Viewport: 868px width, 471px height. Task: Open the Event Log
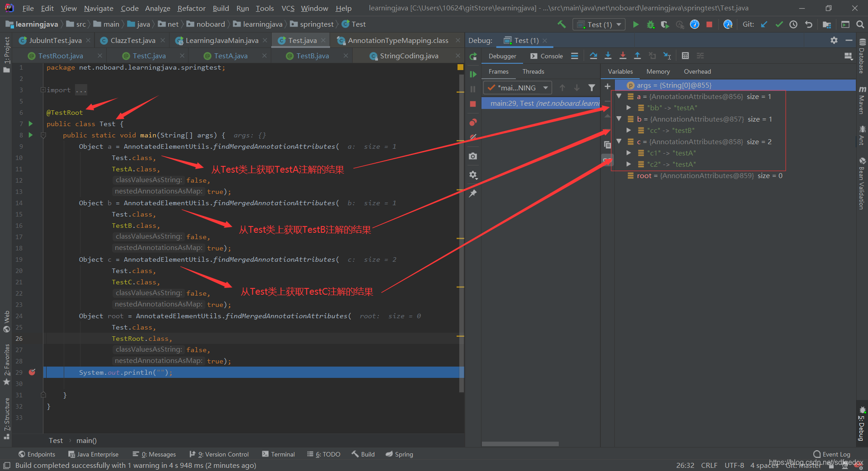pos(832,454)
